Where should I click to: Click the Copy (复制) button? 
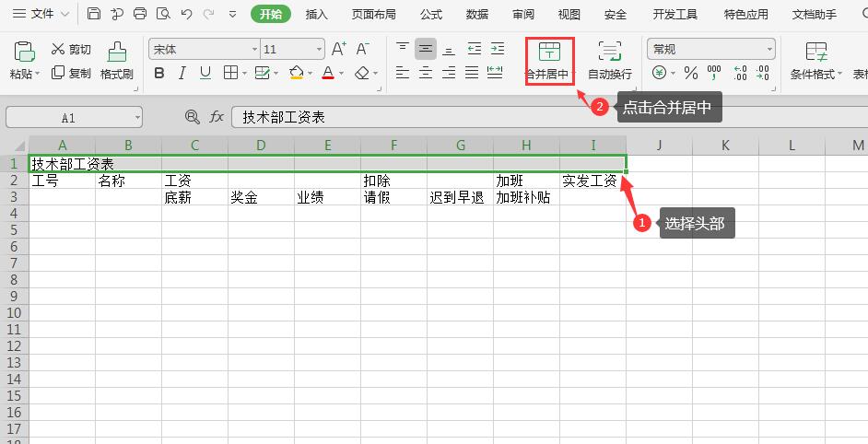coord(71,73)
